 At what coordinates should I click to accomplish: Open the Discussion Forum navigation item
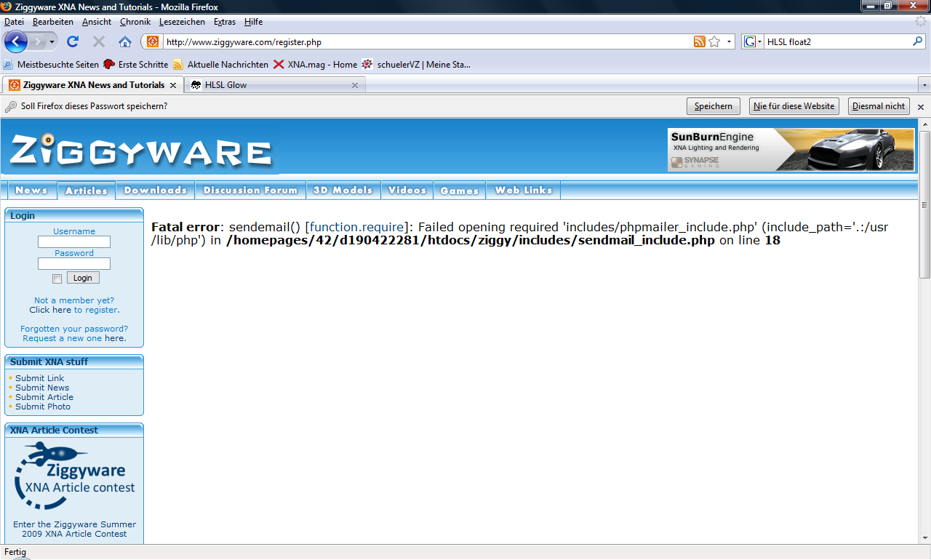point(250,191)
